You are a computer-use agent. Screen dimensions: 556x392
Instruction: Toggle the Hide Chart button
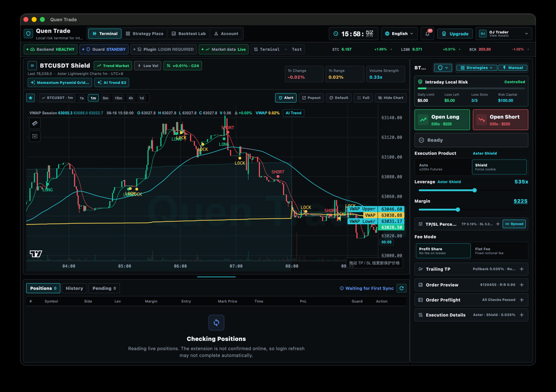click(391, 98)
